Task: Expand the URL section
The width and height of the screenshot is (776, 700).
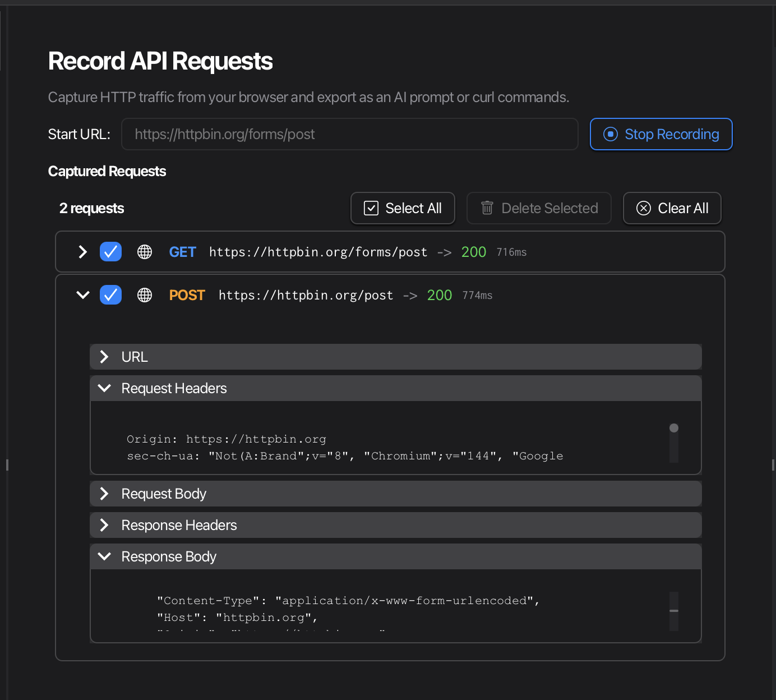Action: [104, 357]
